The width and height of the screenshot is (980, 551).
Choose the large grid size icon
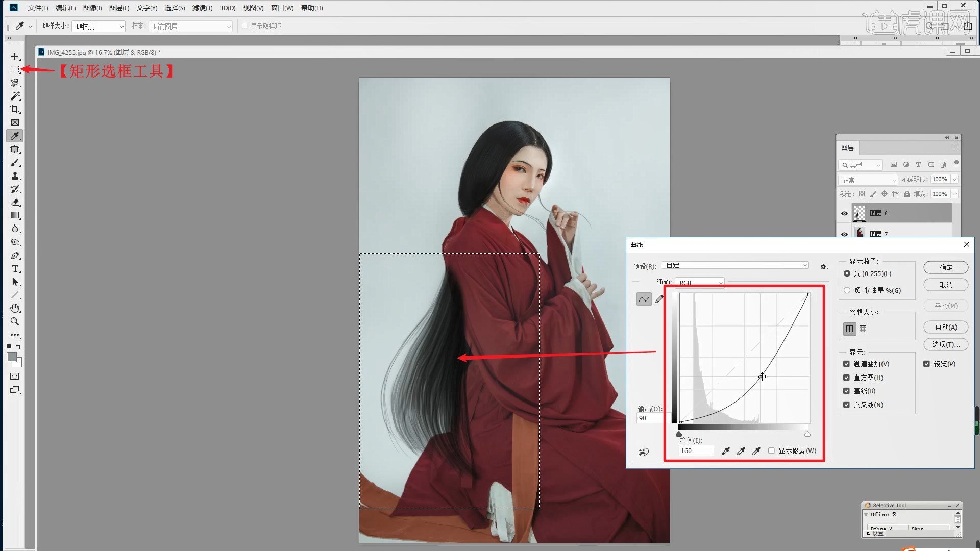(x=849, y=329)
